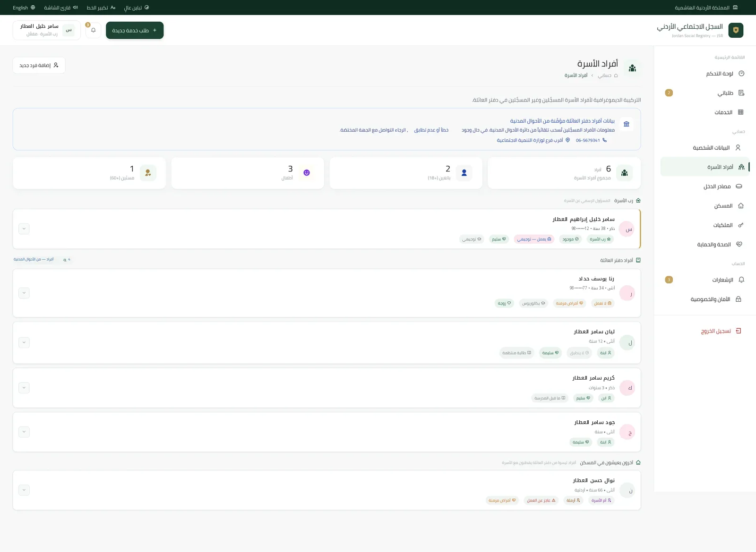
Task: Toggle تباين عالٍ high contrast mode
Action: [x=137, y=8]
